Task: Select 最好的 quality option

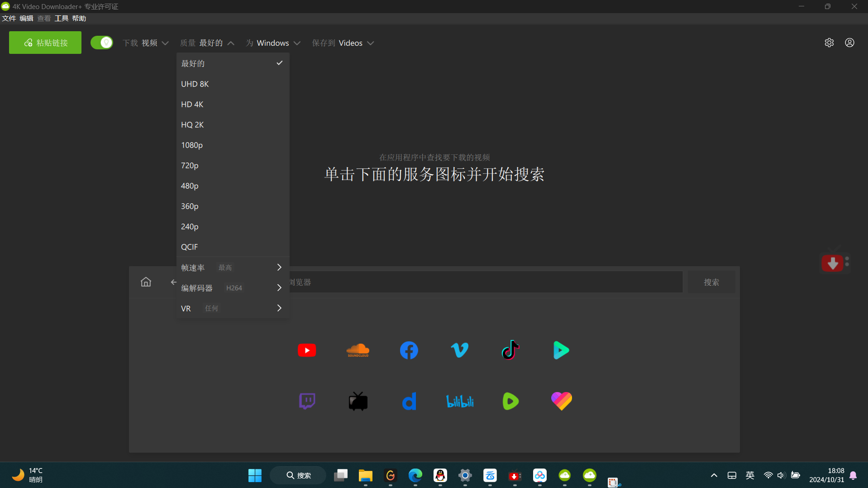Action: click(x=233, y=63)
